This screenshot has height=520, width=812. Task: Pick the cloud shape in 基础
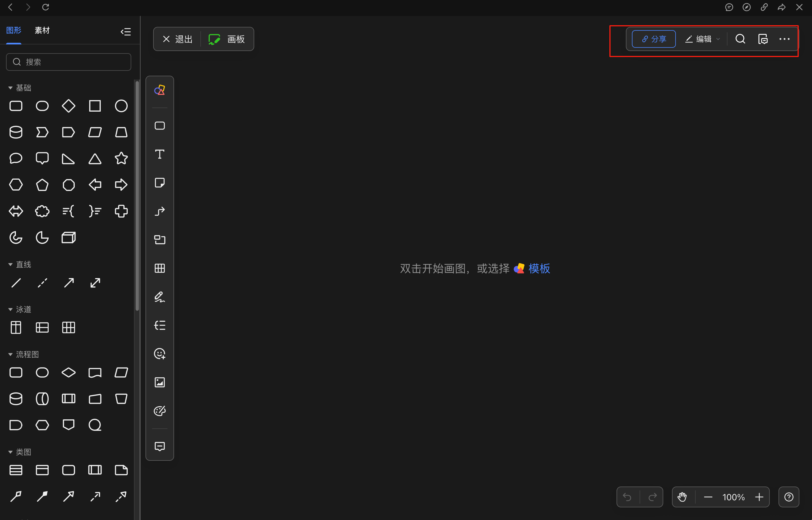click(x=42, y=211)
